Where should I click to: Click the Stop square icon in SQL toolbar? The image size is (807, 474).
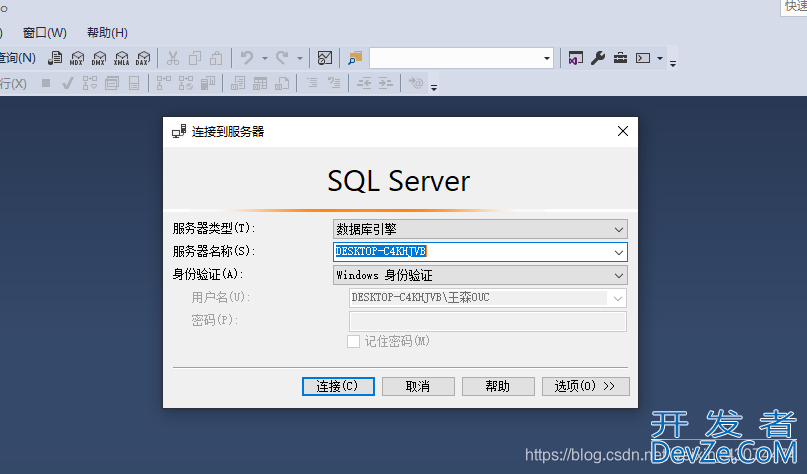(46, 83)
